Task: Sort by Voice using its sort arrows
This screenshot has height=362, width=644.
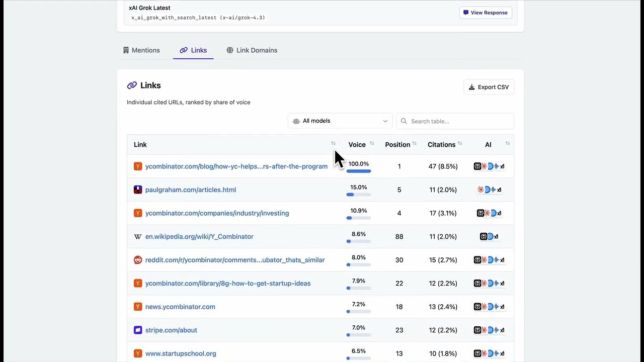Action: click(372, 144)
